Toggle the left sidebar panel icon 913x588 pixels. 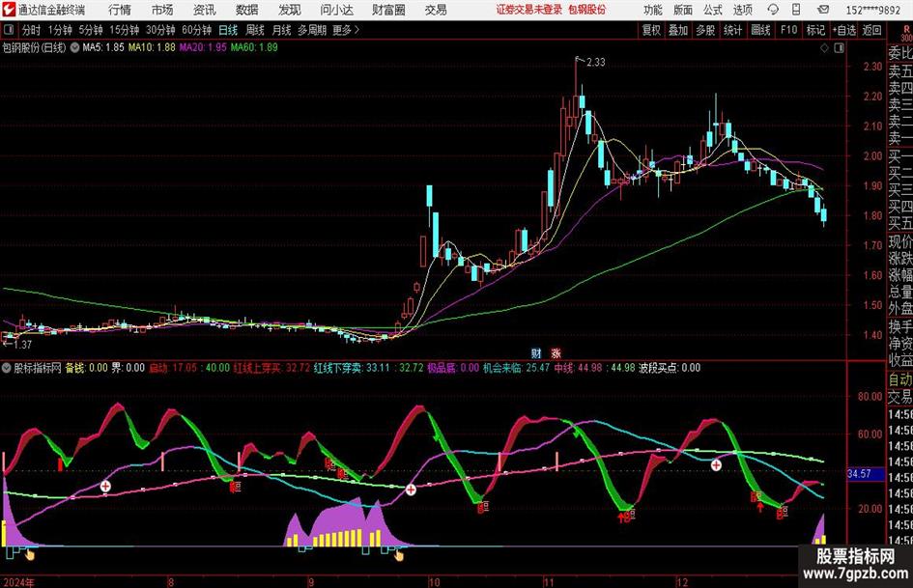8,30
